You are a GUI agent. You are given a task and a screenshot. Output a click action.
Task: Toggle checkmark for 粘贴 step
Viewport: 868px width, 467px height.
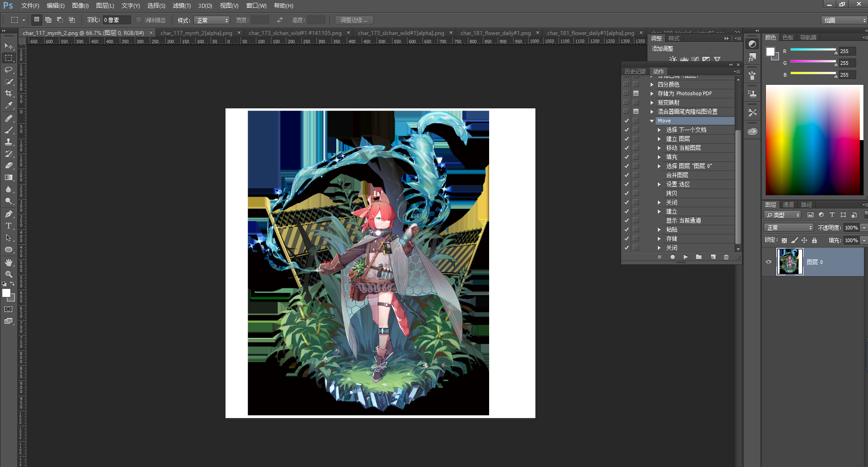tap(626, 229)
